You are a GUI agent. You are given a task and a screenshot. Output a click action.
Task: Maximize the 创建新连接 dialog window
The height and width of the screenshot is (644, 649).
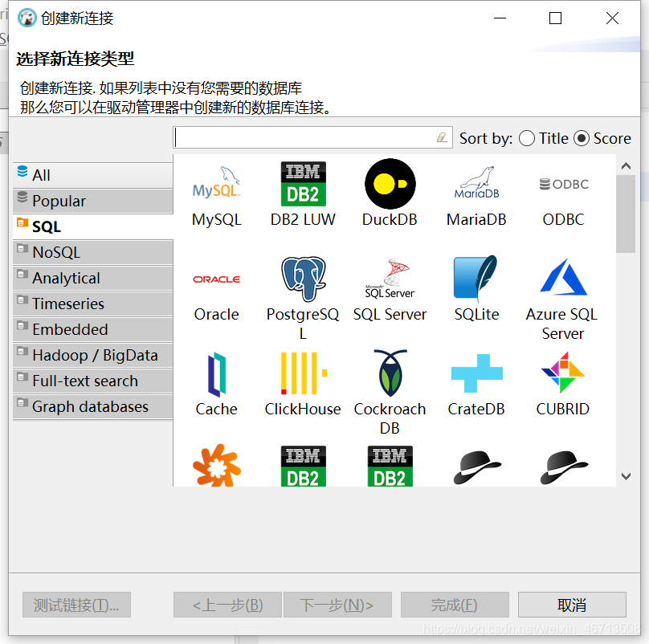555,18
